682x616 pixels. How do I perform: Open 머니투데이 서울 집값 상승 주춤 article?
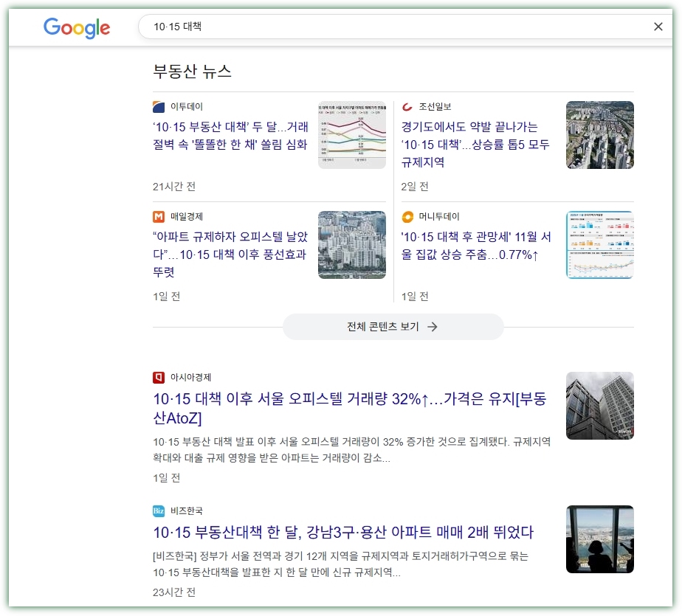pyautogui.click(x=475, y=246)
